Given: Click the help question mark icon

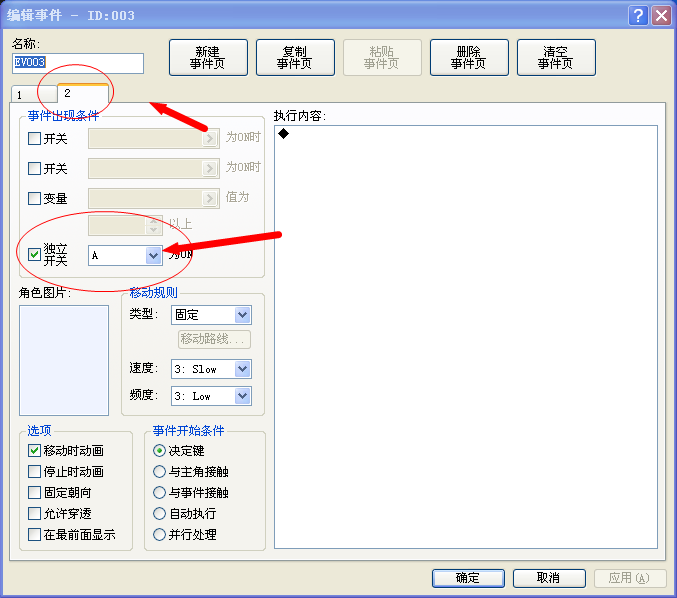Looking at the screenshot, I should point(638,16).
